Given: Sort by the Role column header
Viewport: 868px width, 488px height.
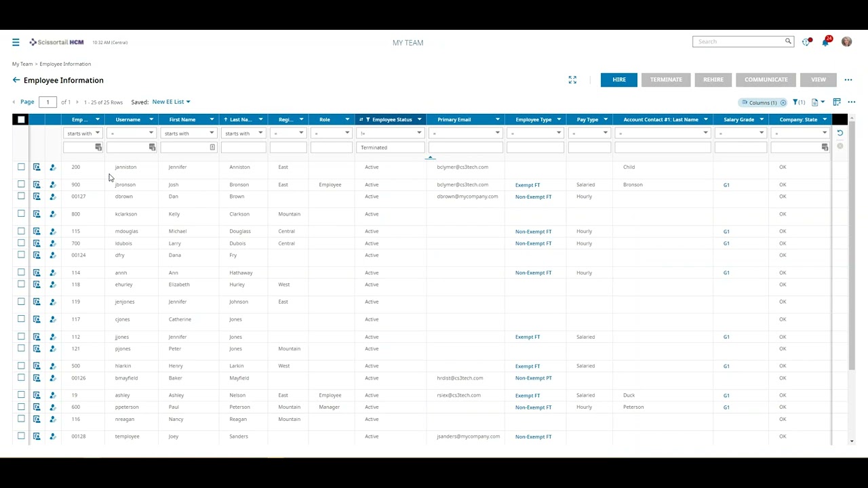Looking at the screenshot, I should click(325, 119).
